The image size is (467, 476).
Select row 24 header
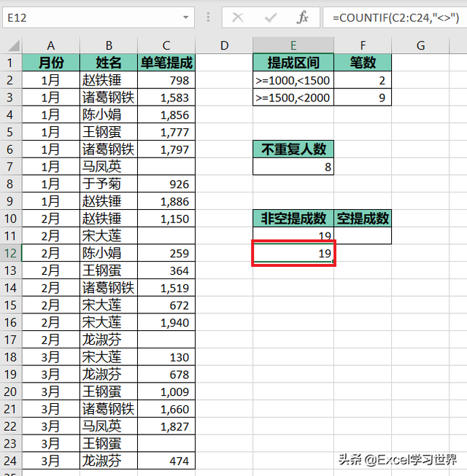point(11,461)
